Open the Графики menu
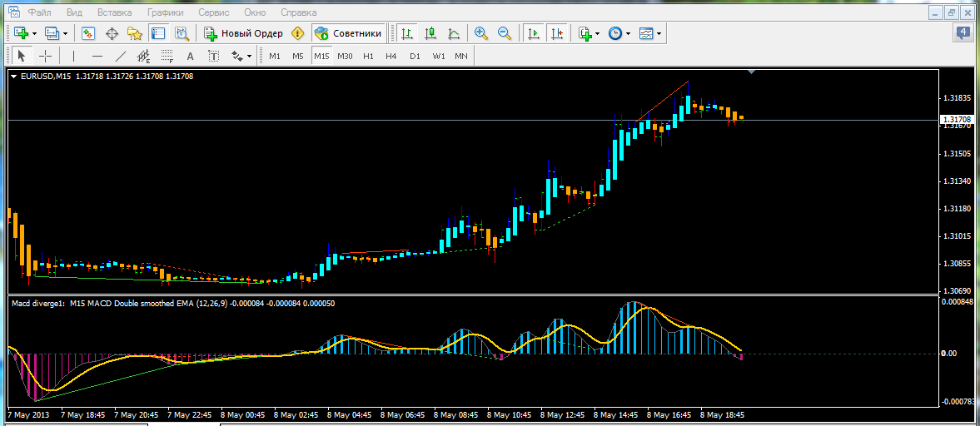 166,13
